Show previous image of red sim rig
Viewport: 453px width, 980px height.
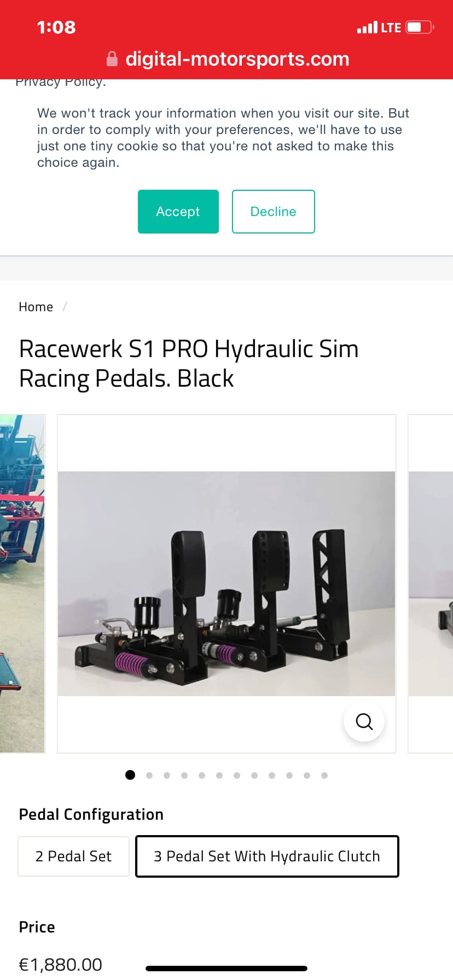(x=22, y=584)
